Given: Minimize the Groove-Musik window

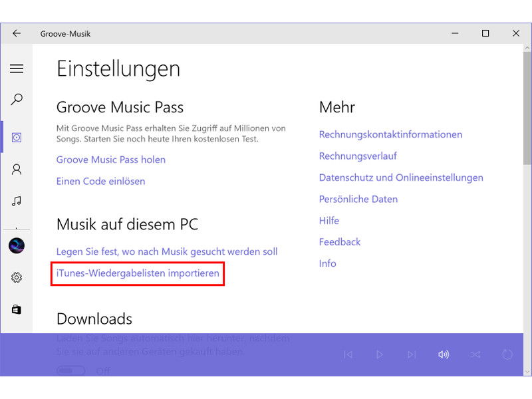Looking at the screenshot, I should pyautogui.click(x=455, y=33).
